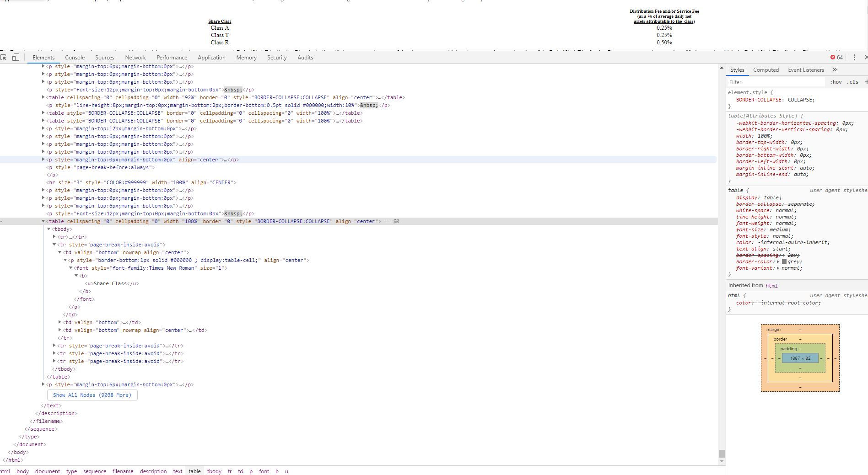
Task: Select 'filename' breadcrumb item
Action: point(123,471)
